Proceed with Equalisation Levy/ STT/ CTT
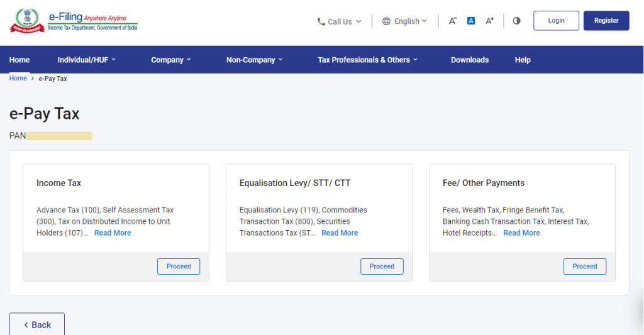The height and width of the screenshot is (335, 644). [x=382, y=266]
